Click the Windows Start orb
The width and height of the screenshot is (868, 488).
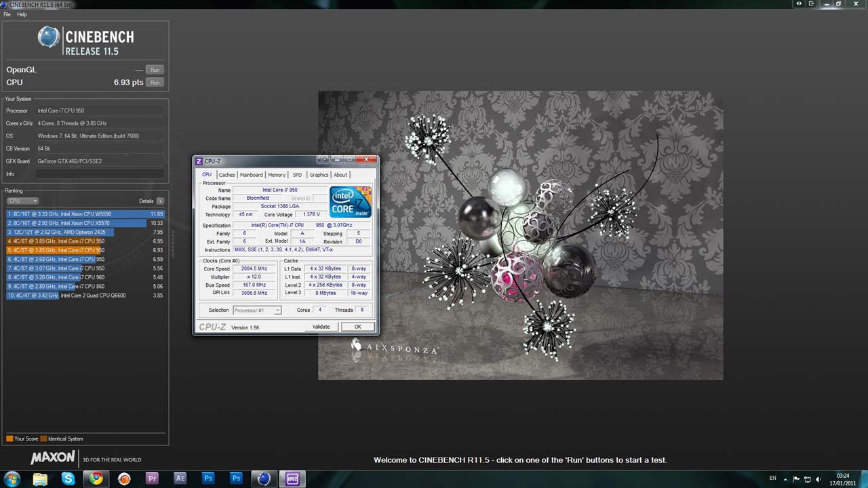(12, 479)
